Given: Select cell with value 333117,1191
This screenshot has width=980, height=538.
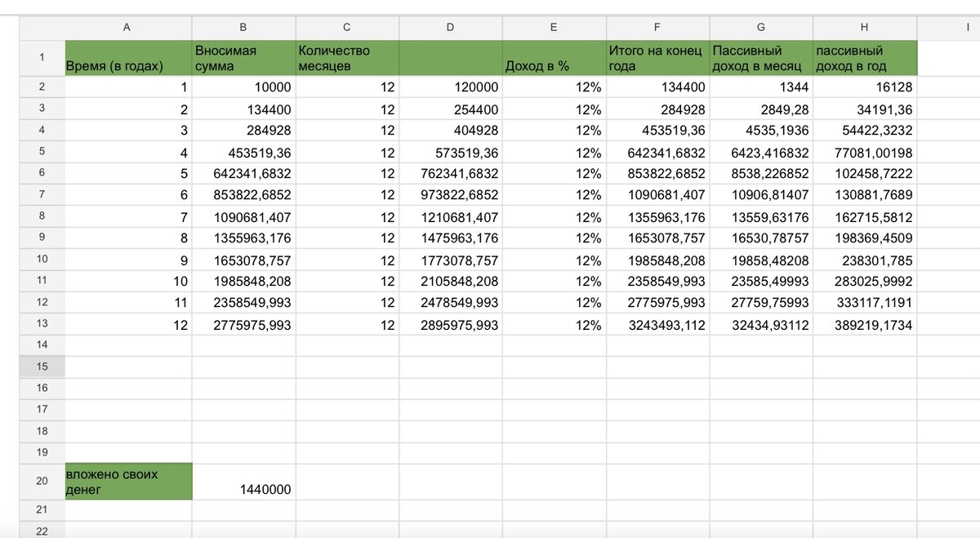Looking at the screenshot, I should [x=865, y=302].
